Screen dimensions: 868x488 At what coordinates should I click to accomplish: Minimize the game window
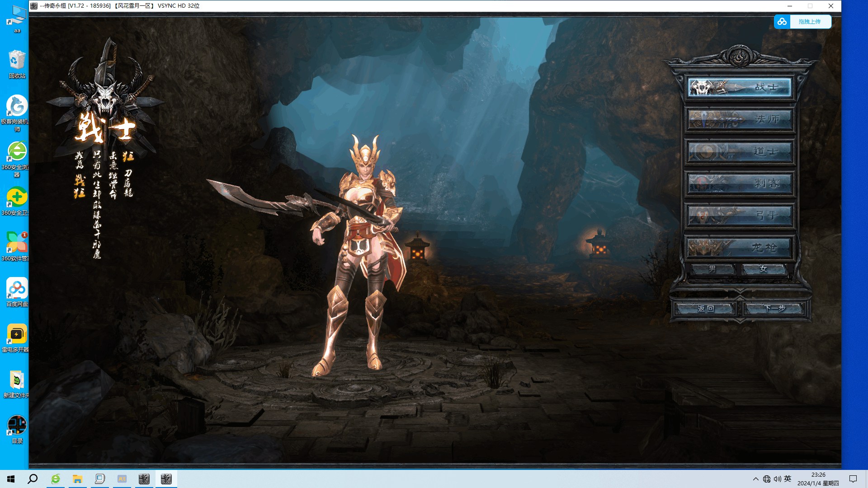click(790, 6)
